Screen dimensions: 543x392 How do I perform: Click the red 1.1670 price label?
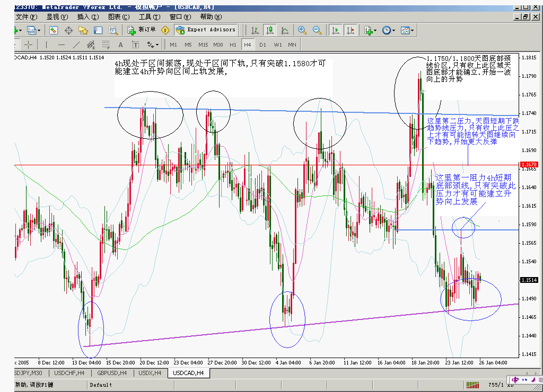[529, 165]
